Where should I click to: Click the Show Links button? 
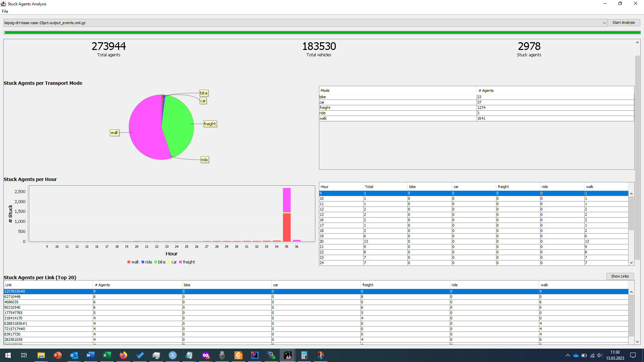point(620,276)
